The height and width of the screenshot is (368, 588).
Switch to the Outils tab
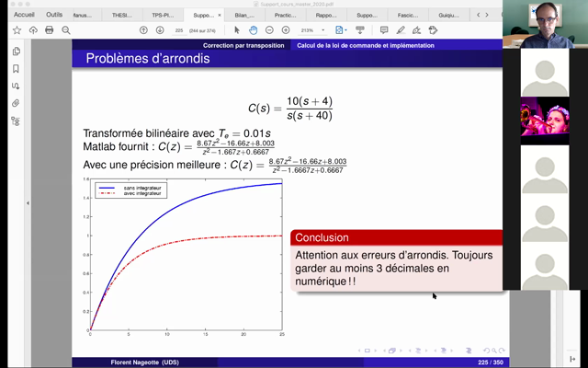(54, 15)
